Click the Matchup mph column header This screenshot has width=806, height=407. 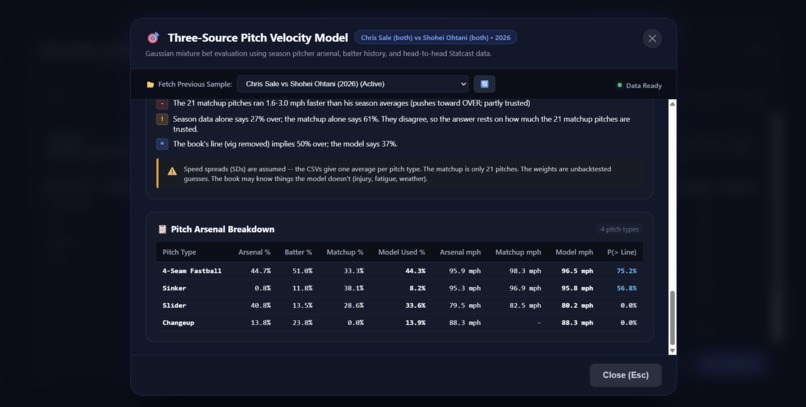pos(518,252)
